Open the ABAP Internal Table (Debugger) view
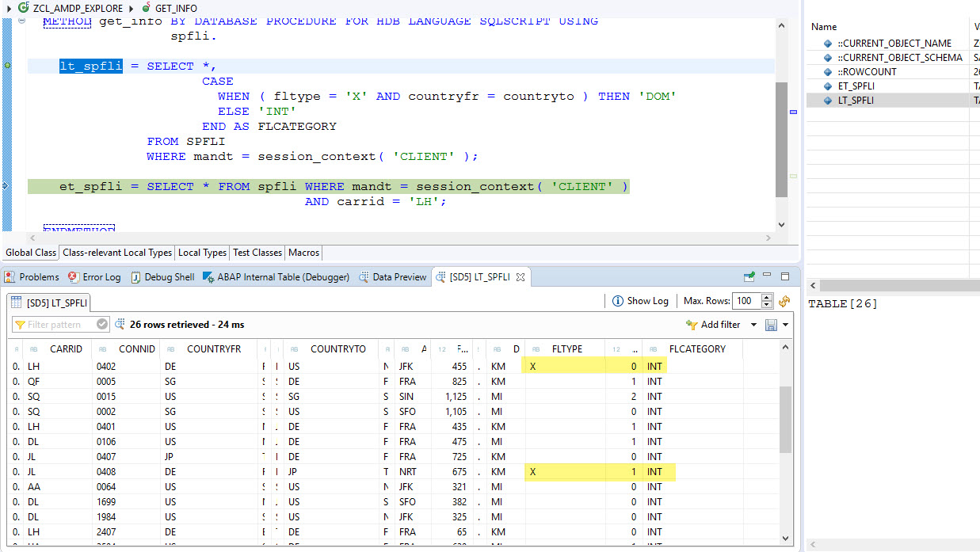Screen dimensions: 980x552 point(281,276)
